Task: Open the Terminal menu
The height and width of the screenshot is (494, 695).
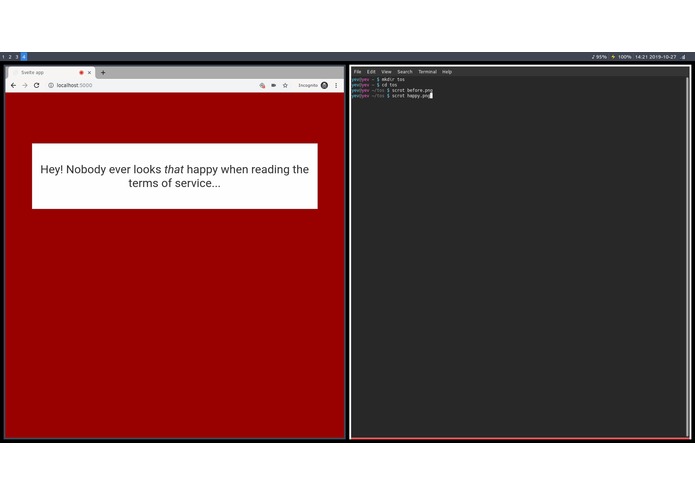Action: click(x=427, y=72)
